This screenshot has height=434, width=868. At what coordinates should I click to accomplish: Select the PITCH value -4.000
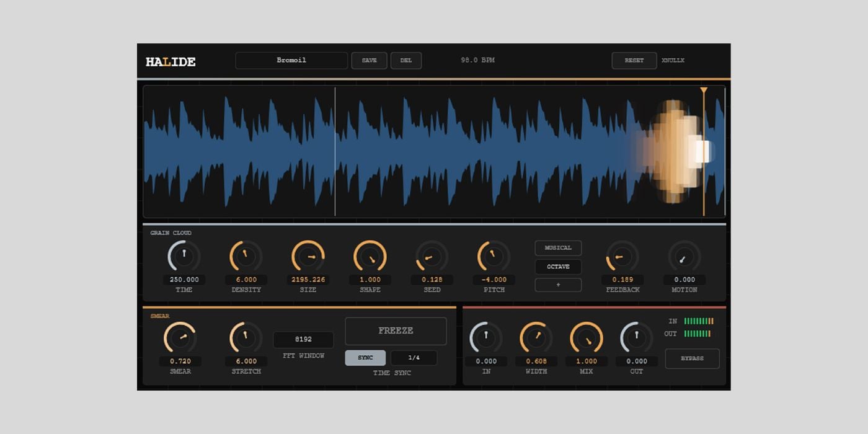494,280
